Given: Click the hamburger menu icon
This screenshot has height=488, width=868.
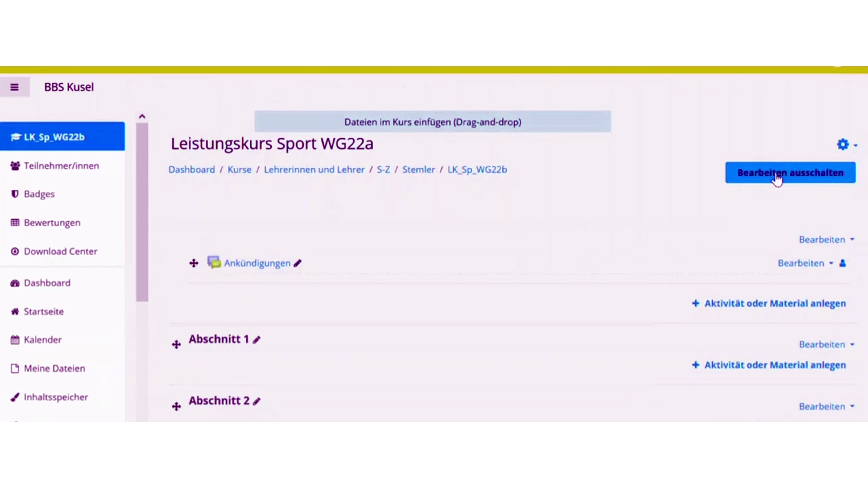Looking at the screenshot, I should click(14, 87).
